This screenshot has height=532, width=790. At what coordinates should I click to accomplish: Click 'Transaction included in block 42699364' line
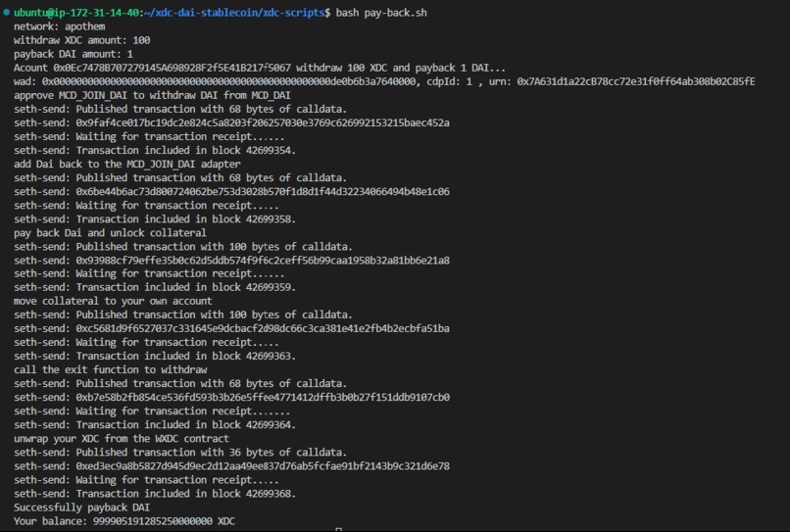coord(155,424)
